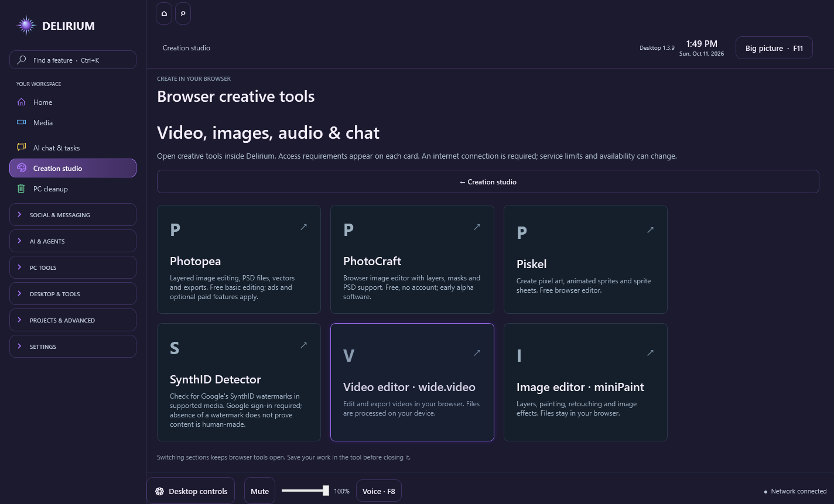Open the Video editor · wide.video title
This screenshot has width=834, height=504.
click(409, 387)
